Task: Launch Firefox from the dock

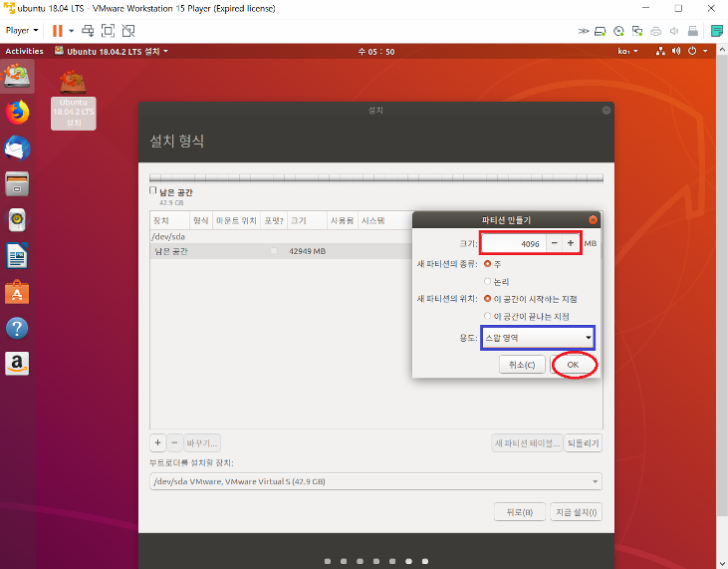Action: pos(17,113)
